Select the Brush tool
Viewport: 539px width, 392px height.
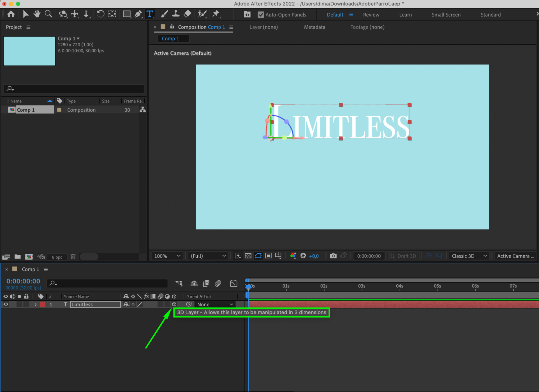point(164,14)
